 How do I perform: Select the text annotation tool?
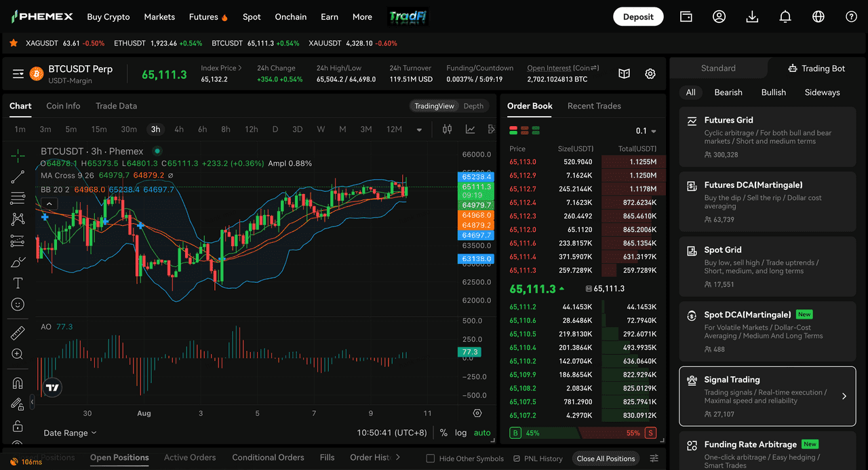(x=18, y=283)
